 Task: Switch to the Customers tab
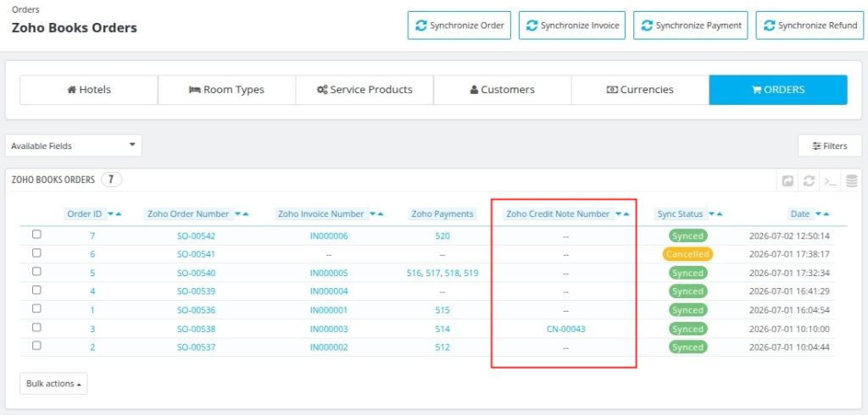click(502, 90)
